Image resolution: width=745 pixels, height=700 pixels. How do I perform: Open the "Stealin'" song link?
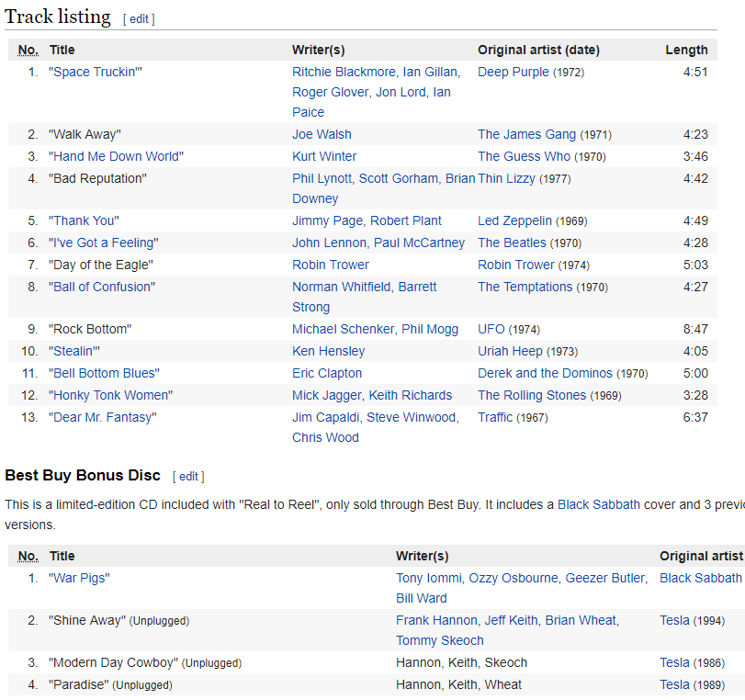point(74,351)
